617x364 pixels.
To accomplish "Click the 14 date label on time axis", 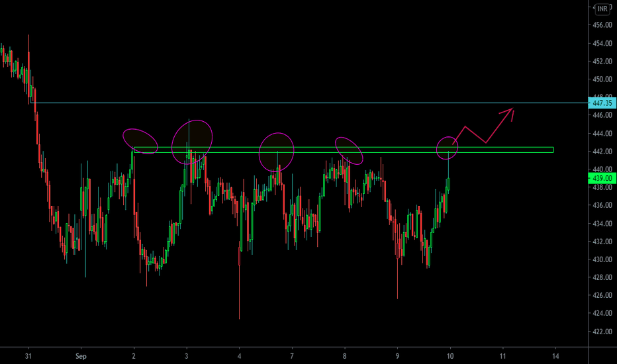I will pyautogui.click(x=555, y=356).
